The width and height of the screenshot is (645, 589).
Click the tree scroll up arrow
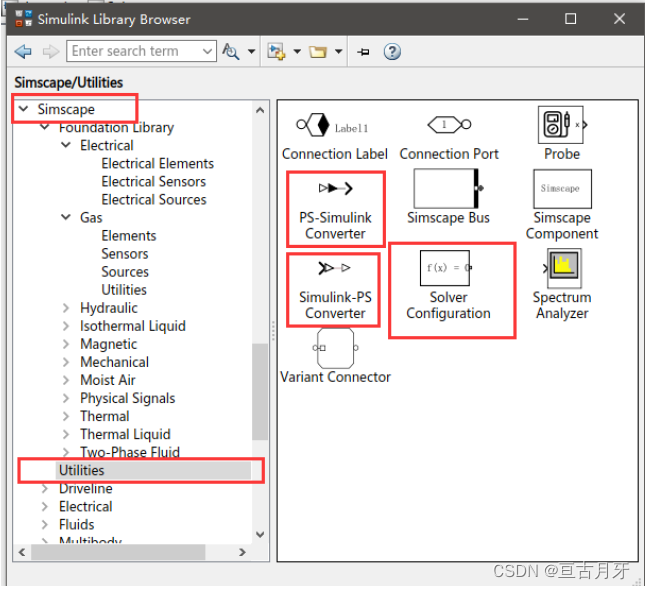point(260,110)
